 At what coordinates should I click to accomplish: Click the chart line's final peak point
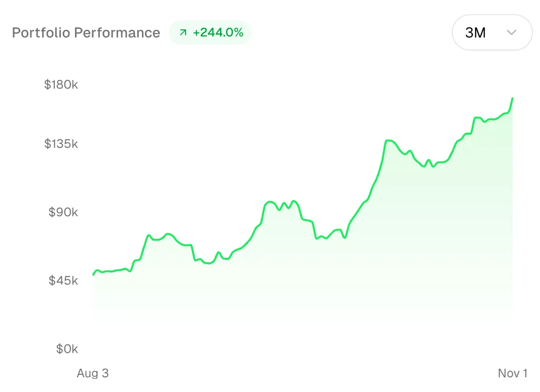pyautogui.click(x=513, y=98)
